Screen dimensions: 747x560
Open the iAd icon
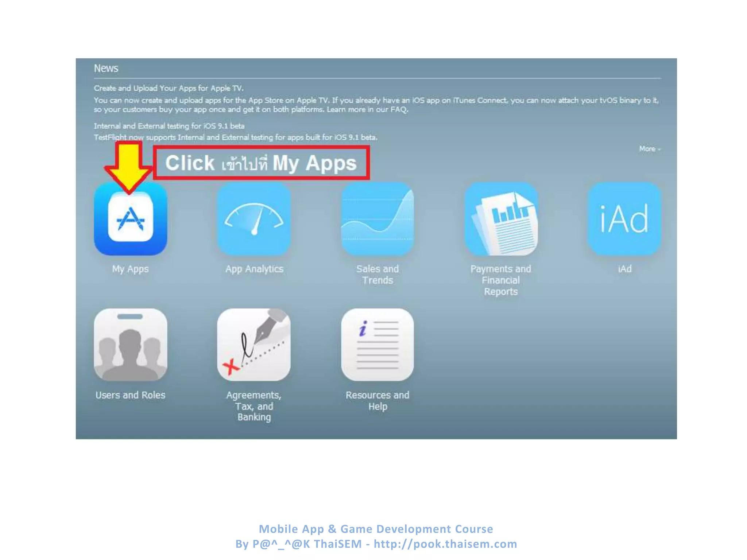(624, 219)
